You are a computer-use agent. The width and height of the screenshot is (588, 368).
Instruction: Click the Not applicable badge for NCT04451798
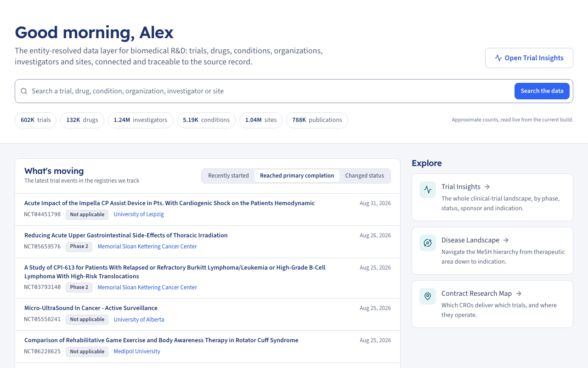click(x=87, y=214)
